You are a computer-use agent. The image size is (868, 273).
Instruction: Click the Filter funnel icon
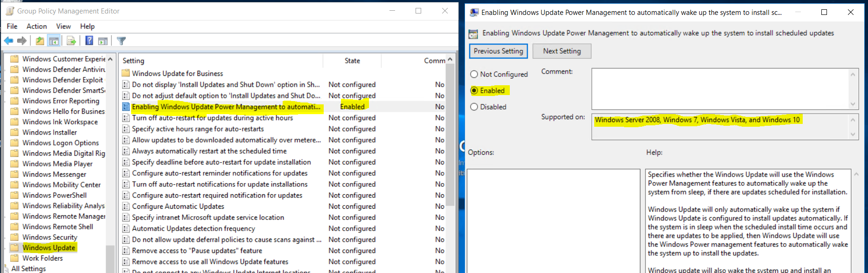121,41
